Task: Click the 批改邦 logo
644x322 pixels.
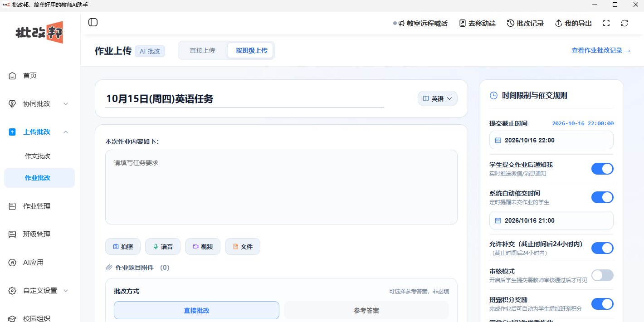Action: tap(39, 32)
